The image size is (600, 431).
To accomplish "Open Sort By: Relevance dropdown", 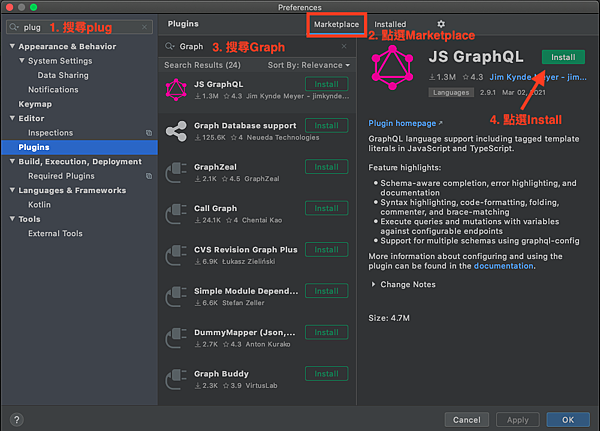I will point(309,65).
